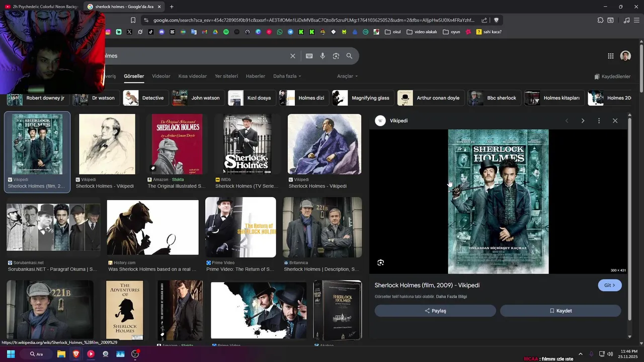Search by image with Google Lens

tap(336, 56)
